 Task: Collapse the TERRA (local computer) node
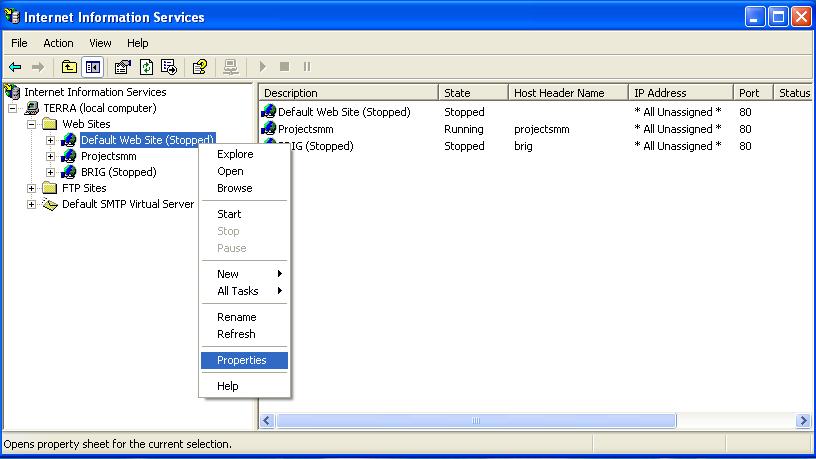pos(12,108)
